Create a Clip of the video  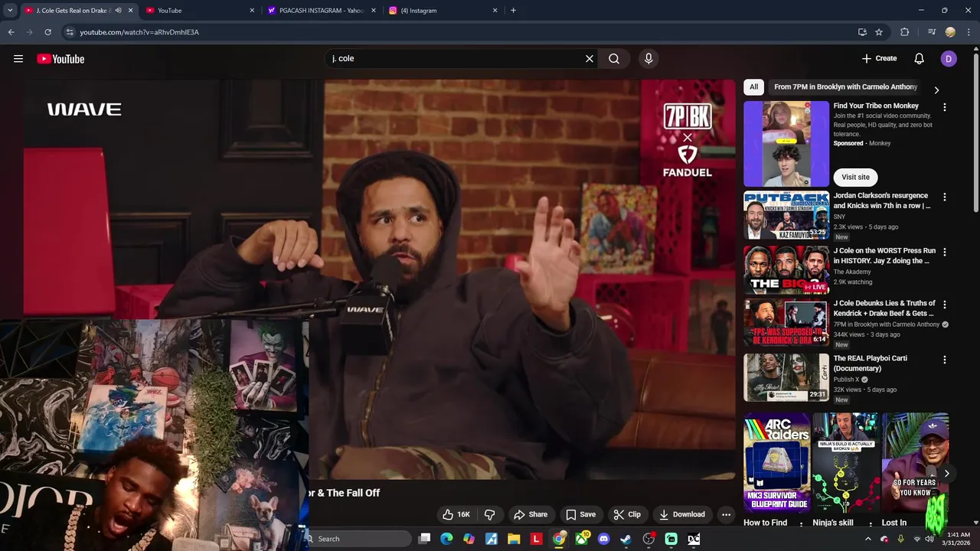627,514
